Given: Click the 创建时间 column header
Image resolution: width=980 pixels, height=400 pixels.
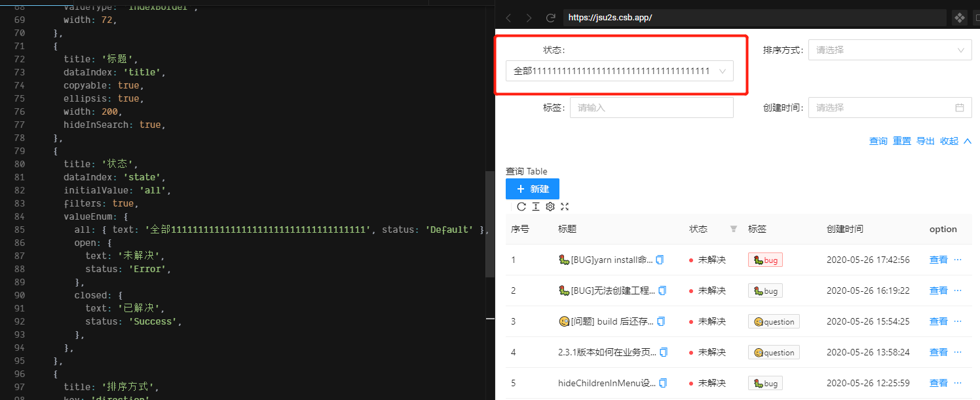Looking at the screenshot, I should [845, 229].
